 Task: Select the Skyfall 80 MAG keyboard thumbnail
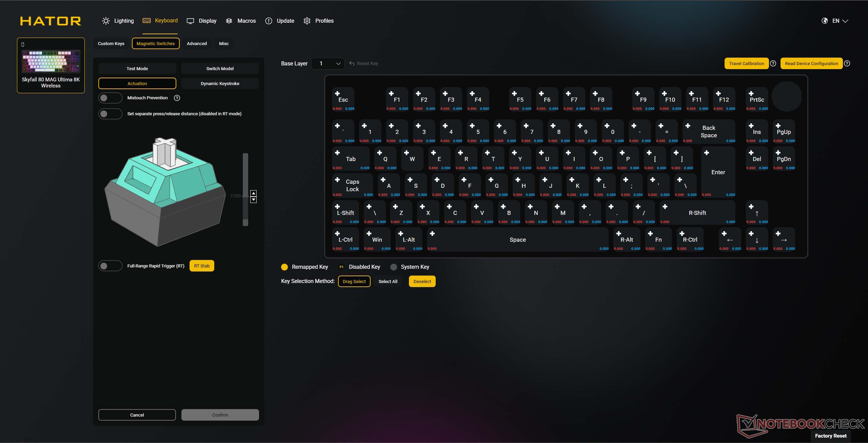(x=51, y=62)
